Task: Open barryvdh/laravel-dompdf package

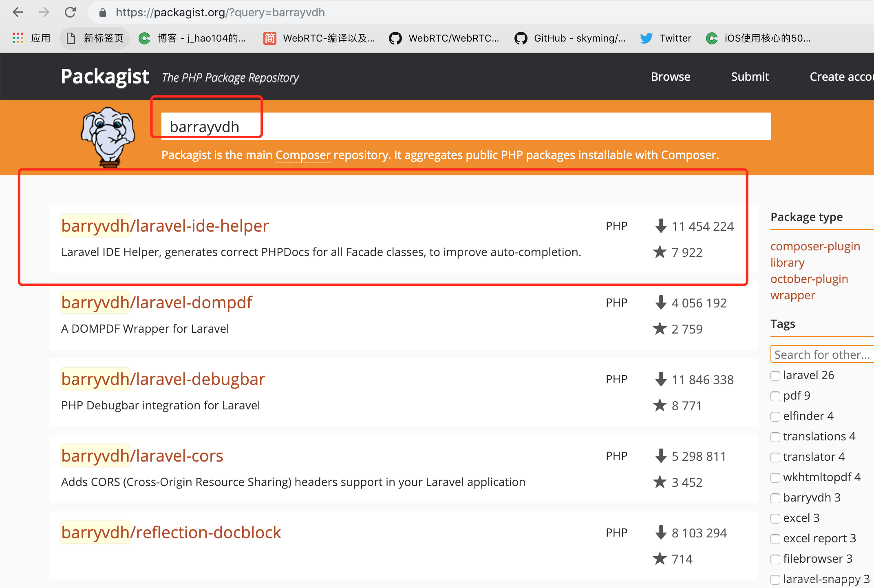Action: pyautogui.click(x=157, y=302)
